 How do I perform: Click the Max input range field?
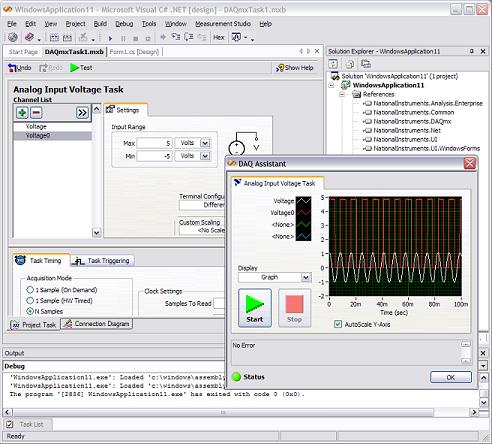pos(154,143)
